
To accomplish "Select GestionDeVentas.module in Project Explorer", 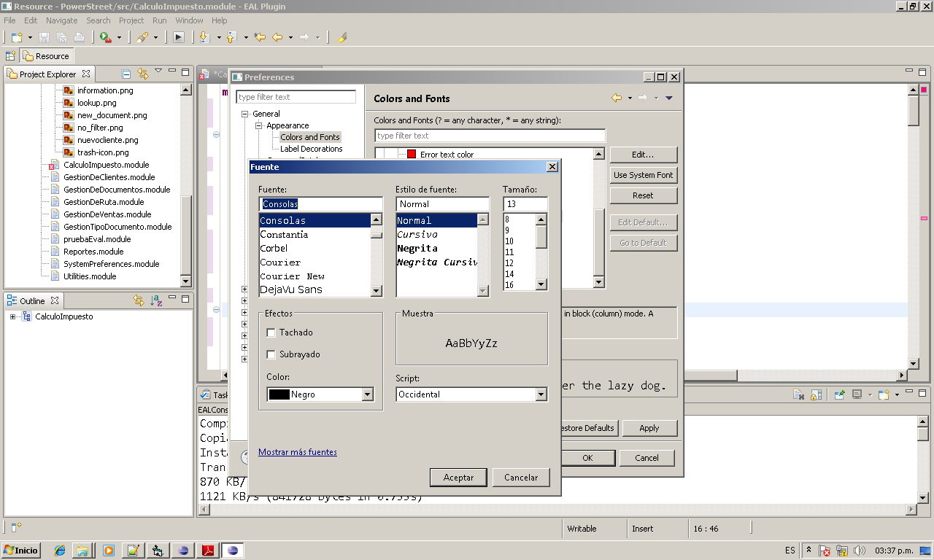I will click(x=107, y=214).
